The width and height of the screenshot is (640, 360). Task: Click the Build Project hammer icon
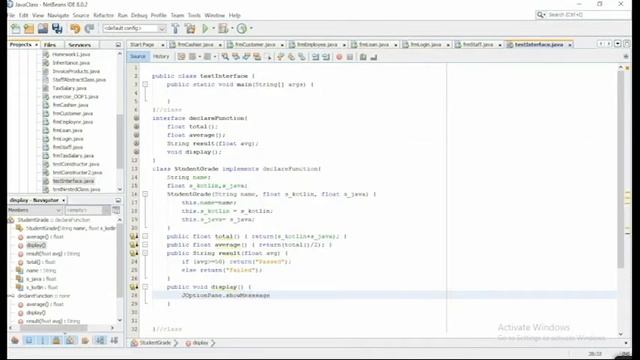point(176,29)
